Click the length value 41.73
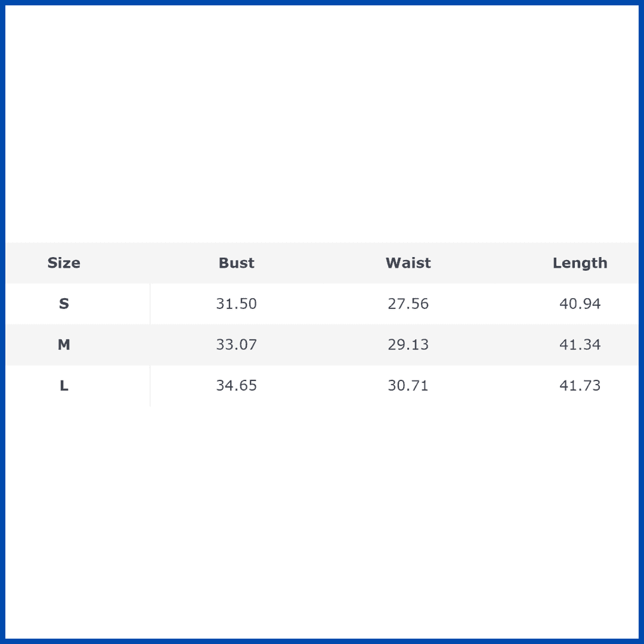Image resolution: width=644 pixels, height=644 pixels. [x=580, y=386]
